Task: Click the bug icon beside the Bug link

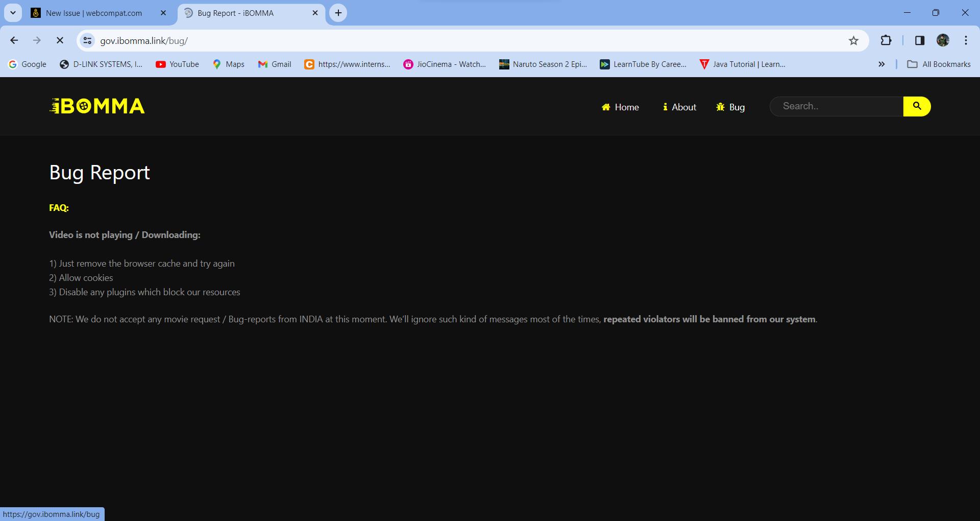Action: [x=720, y=107]
